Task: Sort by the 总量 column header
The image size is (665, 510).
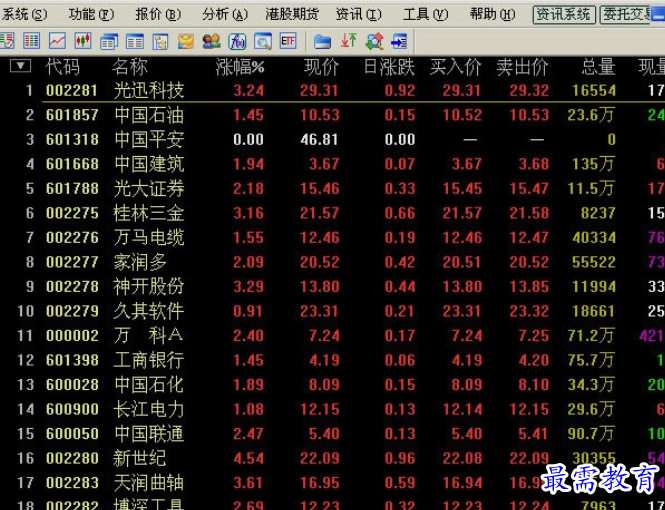Action: pyautogui.click(x=598, y=67)
